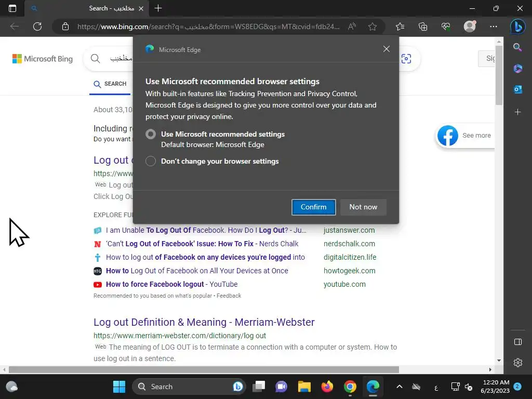The height and width of the screenshot is (399, 532).
Task: Click the vertical page scrollbar
Action: 498,75
